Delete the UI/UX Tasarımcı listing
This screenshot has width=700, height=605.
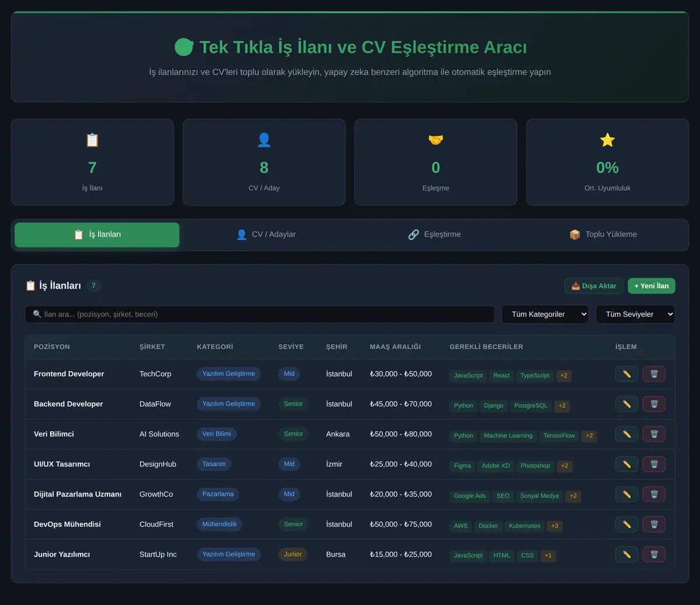coord(654,464)
